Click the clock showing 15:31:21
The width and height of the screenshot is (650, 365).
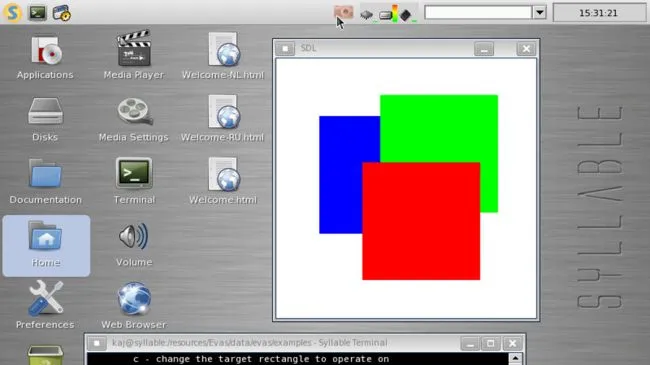tap(598, 13)
